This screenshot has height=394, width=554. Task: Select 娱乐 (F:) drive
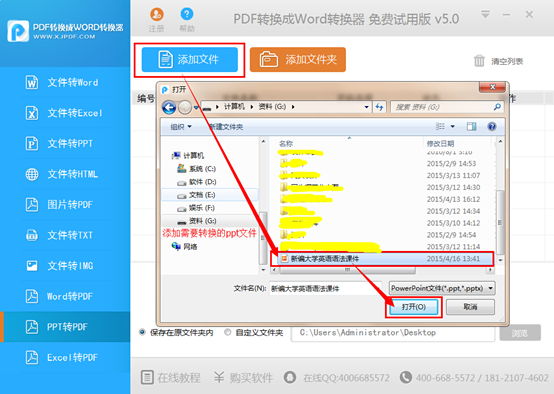click(x=196, y=208)
